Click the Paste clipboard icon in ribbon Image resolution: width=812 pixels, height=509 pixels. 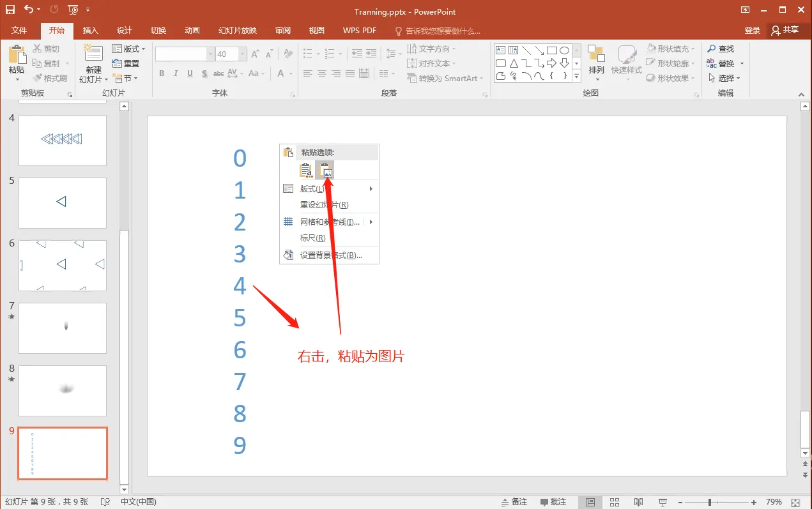point(17,54)
